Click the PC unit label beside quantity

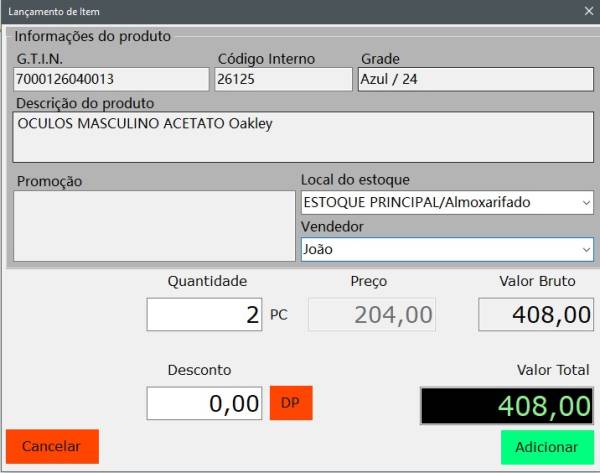coord(279,315)
